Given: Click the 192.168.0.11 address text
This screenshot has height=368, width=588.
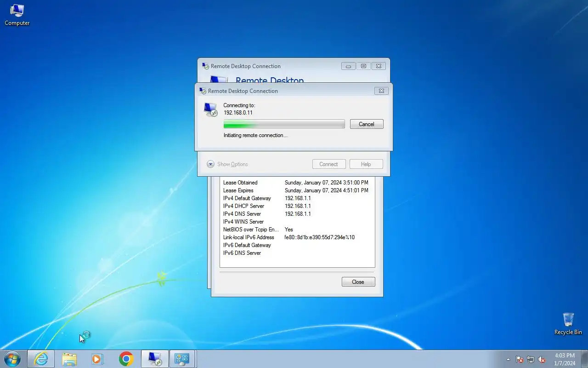Looking at the screenshot, I should point(238,113).
